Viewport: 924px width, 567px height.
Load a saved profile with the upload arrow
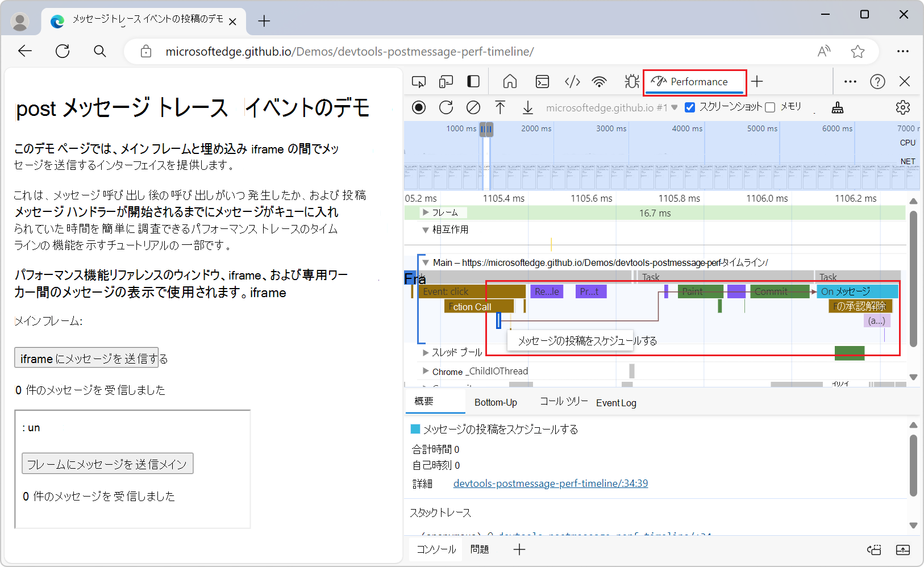coord(500,107)
